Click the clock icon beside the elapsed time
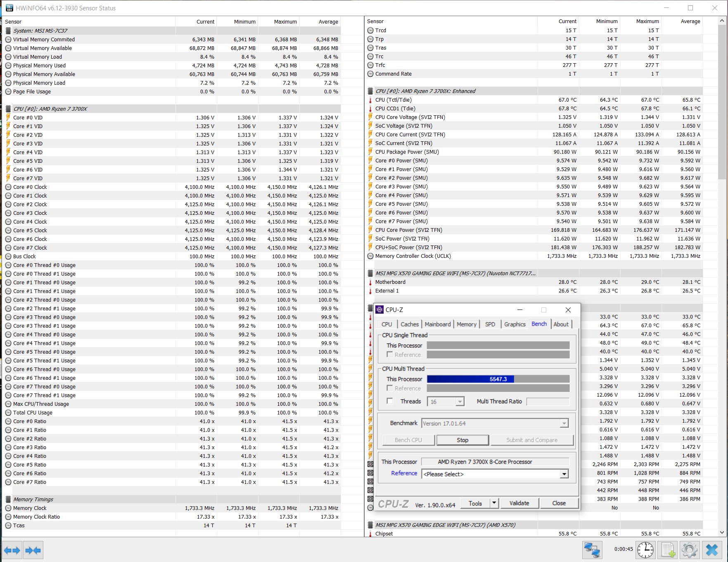The width and height of the screenshot is (728, 562). (x=645, y=550)
